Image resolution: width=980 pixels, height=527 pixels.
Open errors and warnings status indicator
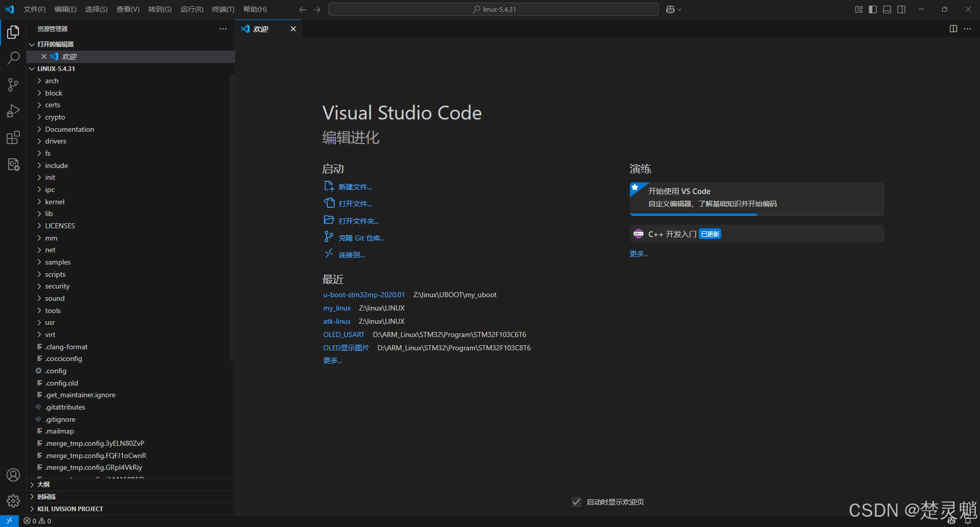pos(37,521)
